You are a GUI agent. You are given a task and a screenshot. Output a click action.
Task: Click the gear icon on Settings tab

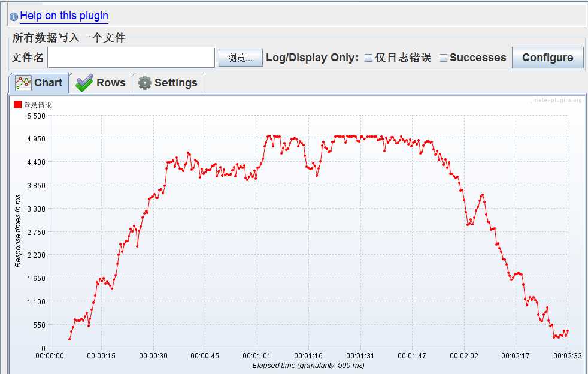pyautogui.click(x=145, y=83)
